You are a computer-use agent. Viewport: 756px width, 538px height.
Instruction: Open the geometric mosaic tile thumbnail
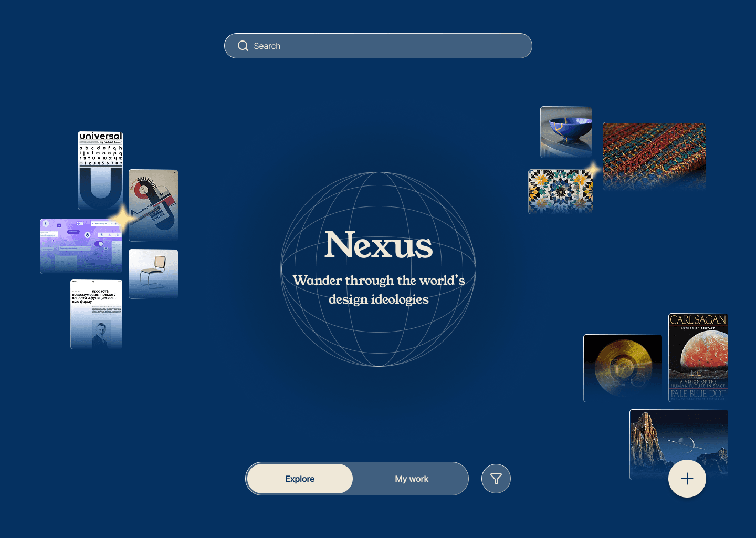point(561,192)
